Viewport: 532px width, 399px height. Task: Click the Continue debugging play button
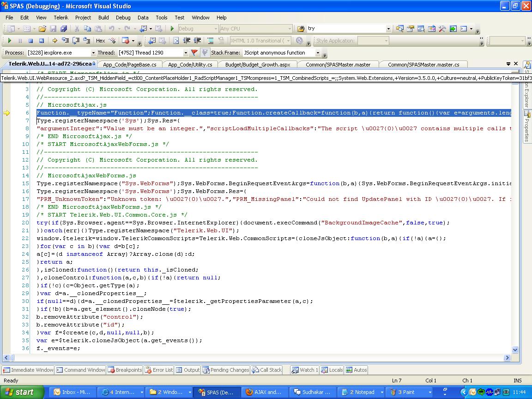click(x=9, y=41)
